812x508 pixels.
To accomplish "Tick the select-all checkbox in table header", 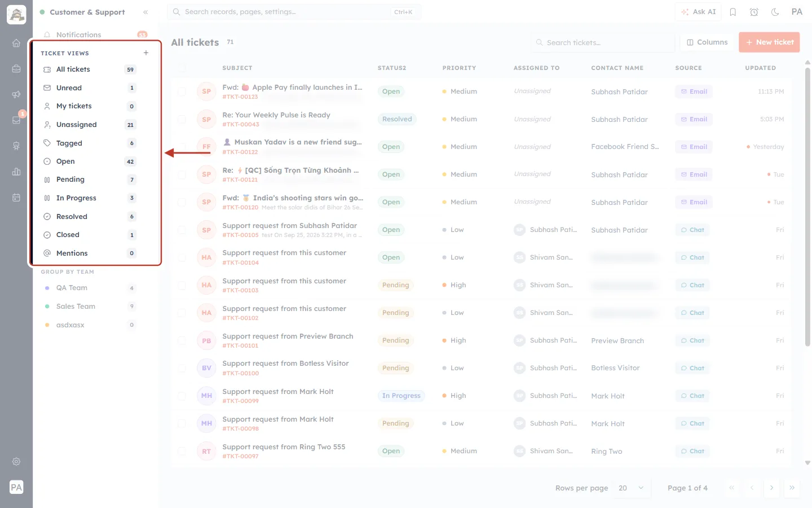I will coord(182,68).
